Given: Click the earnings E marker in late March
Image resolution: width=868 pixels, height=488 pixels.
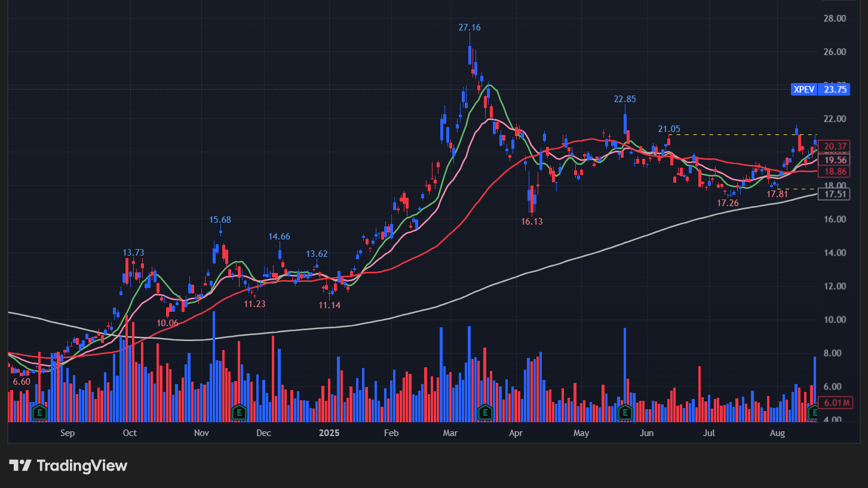Looking at the screenshot, I should click(485, 412).
